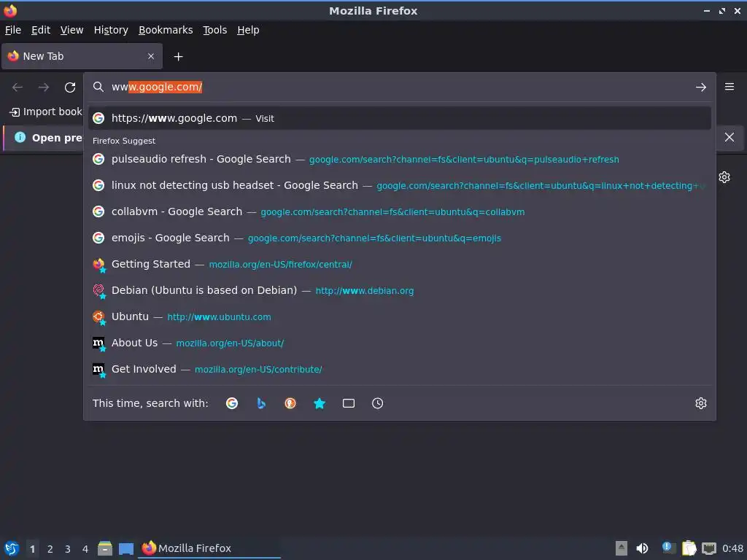Open emojis Google Search suggestion
747x560 pixels.
399,238
